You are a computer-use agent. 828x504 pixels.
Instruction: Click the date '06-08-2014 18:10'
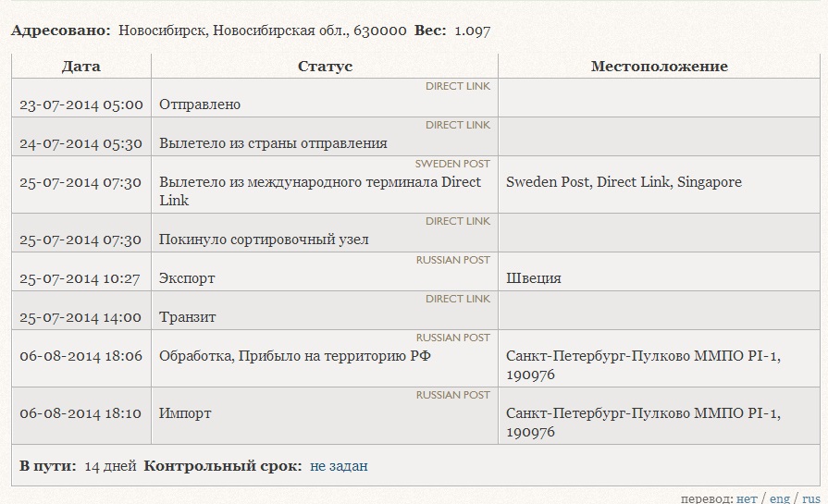tap(80, 413)
